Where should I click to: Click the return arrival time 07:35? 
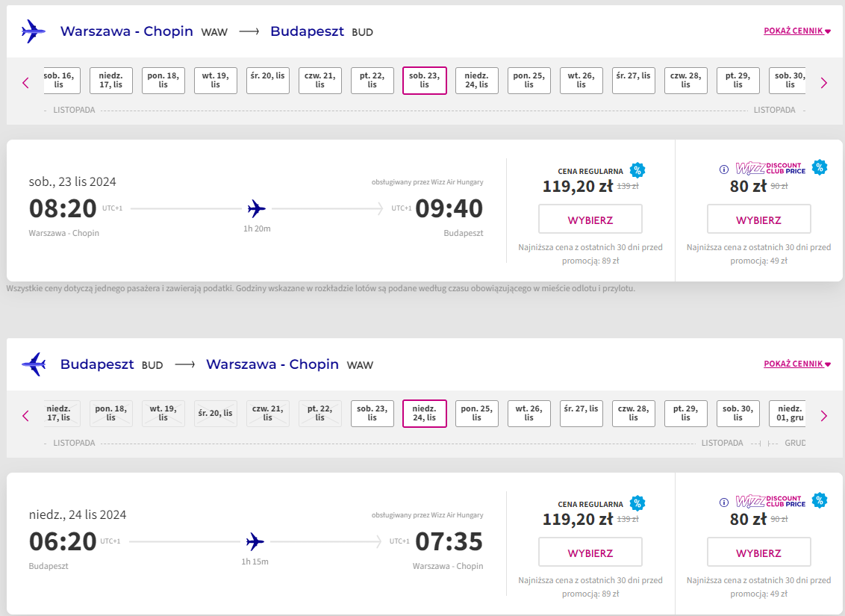449,541
